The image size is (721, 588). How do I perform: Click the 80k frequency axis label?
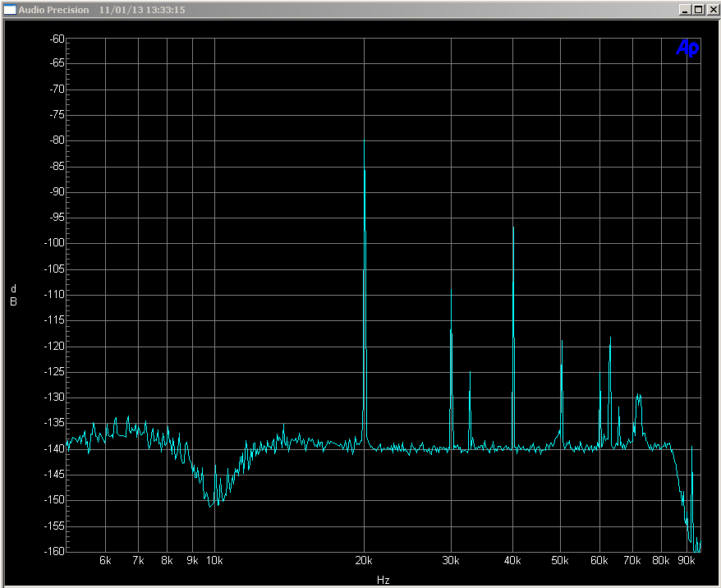(x=661, y=560)
